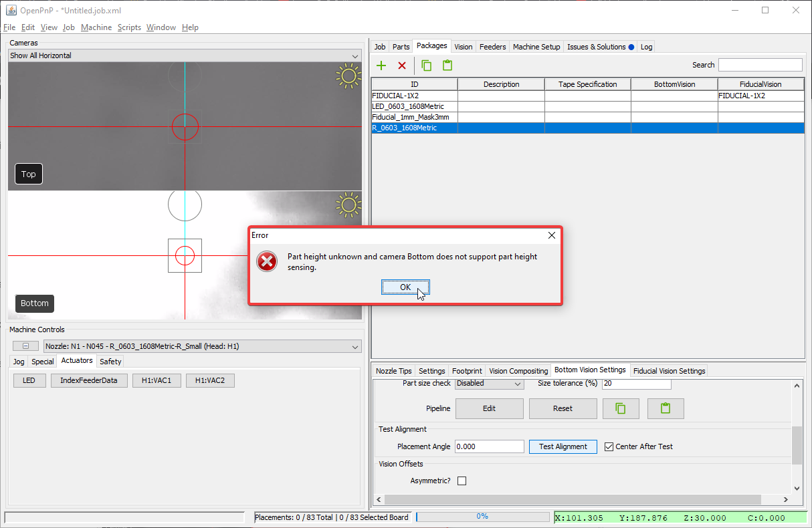Enable the Asymmetric vision offsets checkbox
This screenshot has width=812, height=528.
point(462,481)
